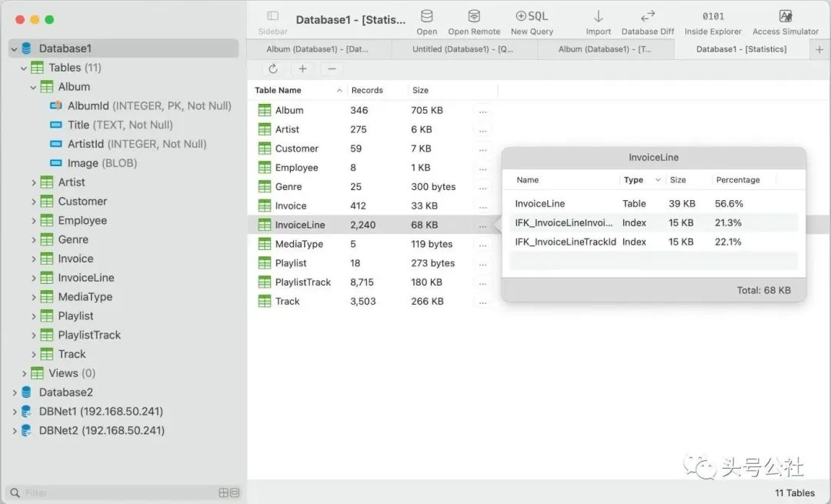The height and width of the screenshot is (504, 831).
Task: Select the PlaylistTrack row in statistics
Action: 303,282
